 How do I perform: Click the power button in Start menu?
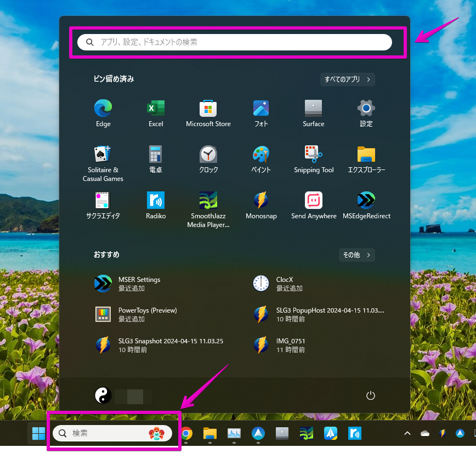[x=370, y=395]
